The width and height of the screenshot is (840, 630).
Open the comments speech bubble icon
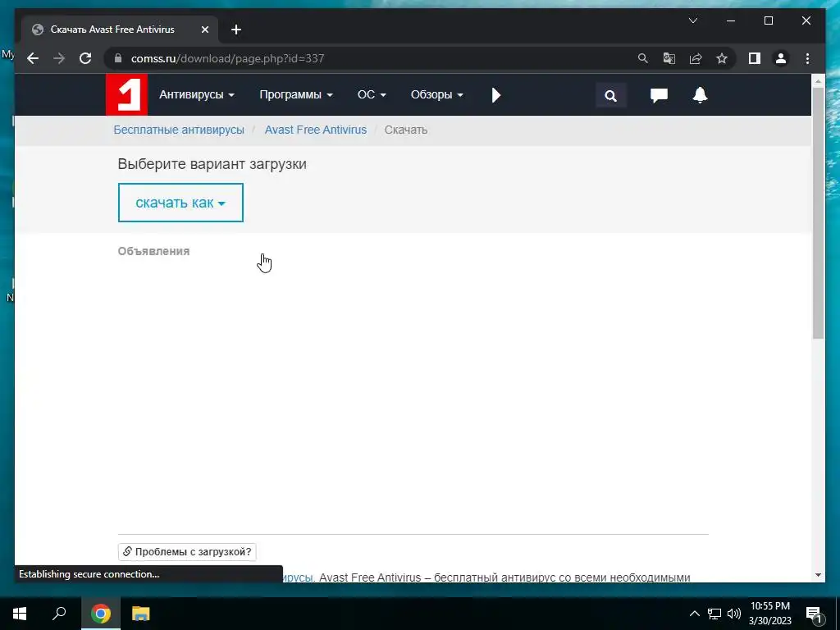coord(659,95)
